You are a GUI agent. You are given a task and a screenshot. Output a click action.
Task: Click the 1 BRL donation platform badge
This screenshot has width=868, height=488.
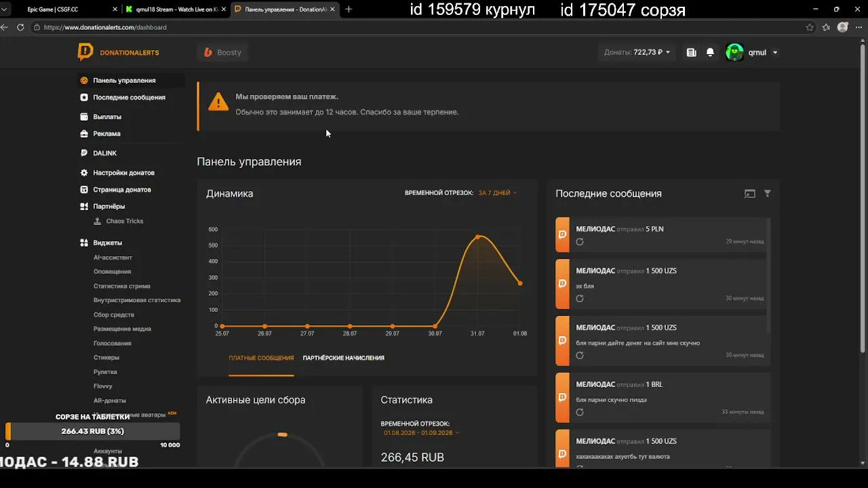562,398
